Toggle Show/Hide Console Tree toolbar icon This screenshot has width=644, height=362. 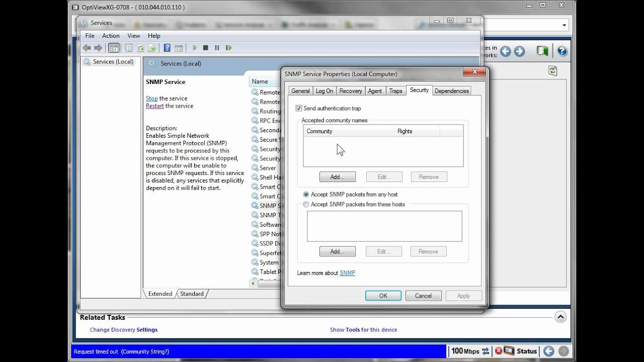pos(114,48)
